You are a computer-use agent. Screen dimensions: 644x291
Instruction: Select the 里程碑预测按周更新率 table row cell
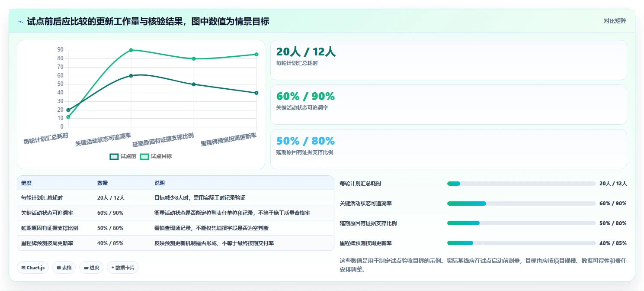tap(47, 243)
